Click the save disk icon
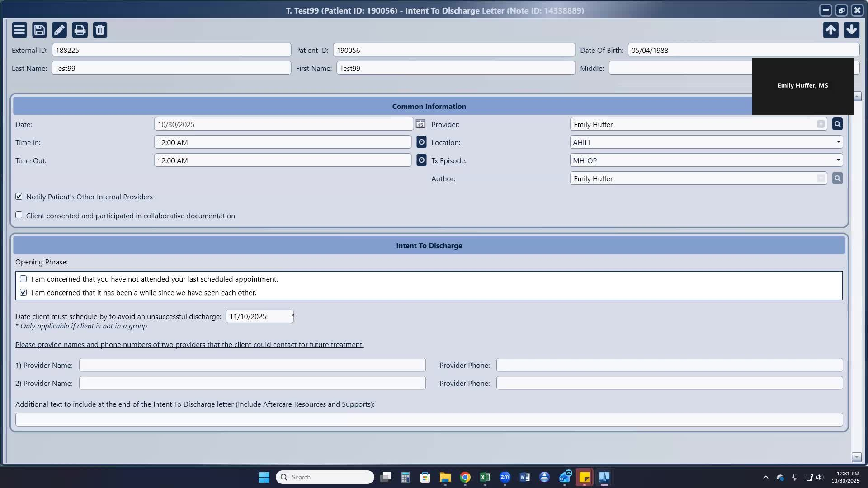This screenshot has width=868, height=488. 39,30
